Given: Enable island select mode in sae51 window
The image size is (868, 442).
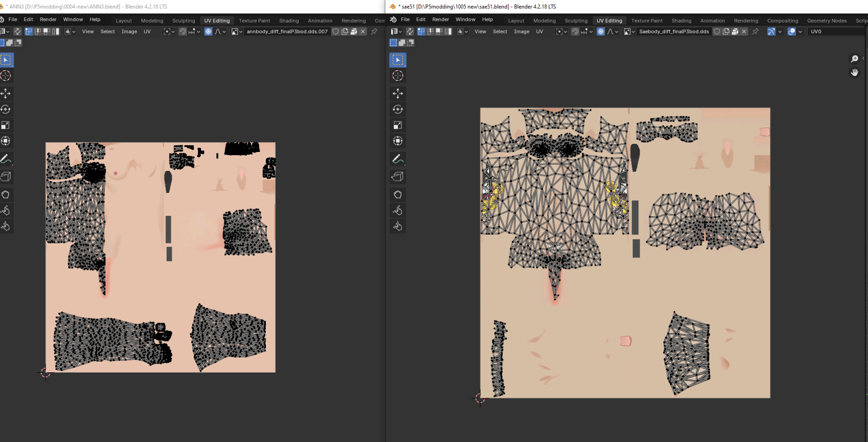Looking at the screenshot, I should tap(448, 32).
